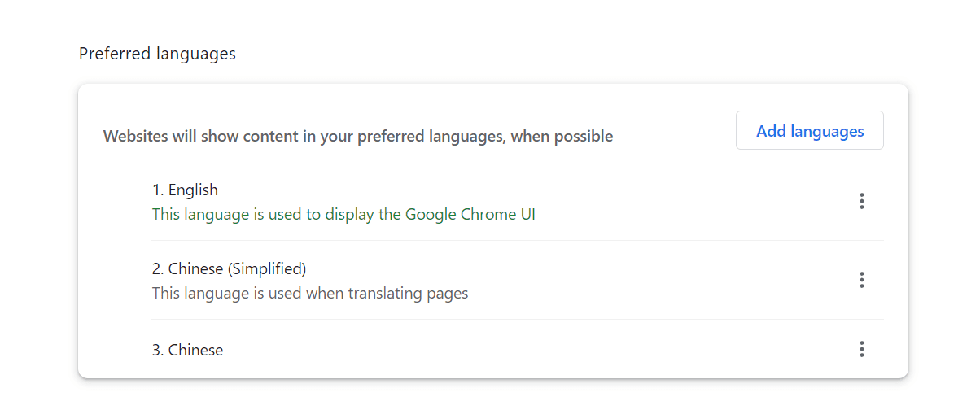Image resolution: width=980 pixels, height=410 pixels.
Task: Click the green Google Chrome UI note
Action: point(343,215)
